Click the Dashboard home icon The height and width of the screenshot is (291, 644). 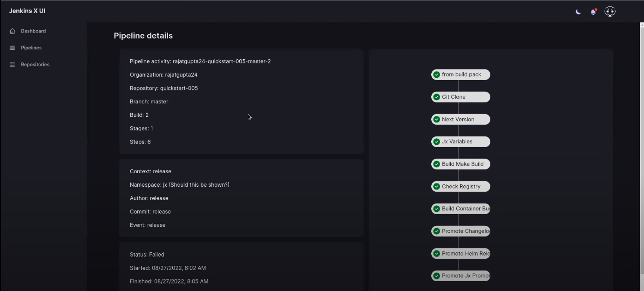[x=13, y=31]
